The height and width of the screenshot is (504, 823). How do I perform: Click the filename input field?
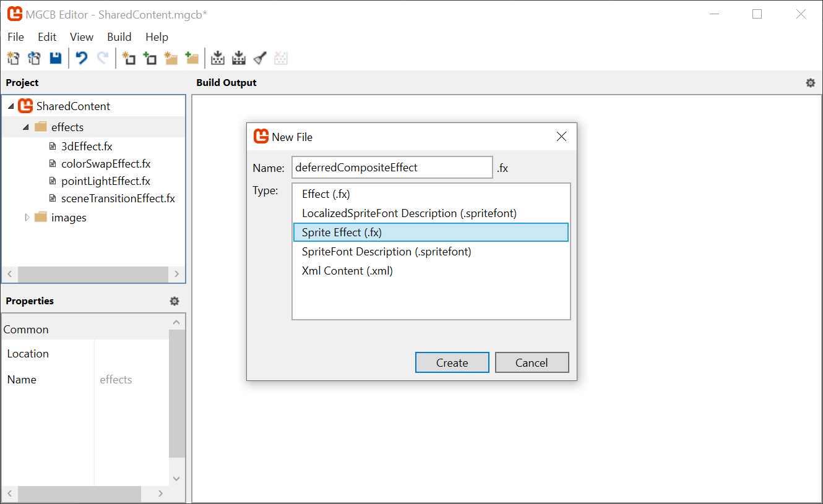[x=392, y=167]
